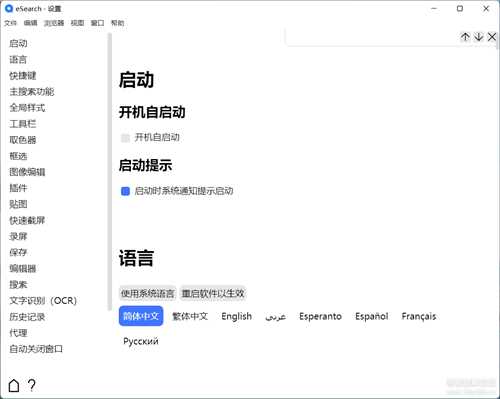The width and height of the screenshot is (500, 399).
Task: Click the eSearch logo in title bar
Action: pos(9,8)
